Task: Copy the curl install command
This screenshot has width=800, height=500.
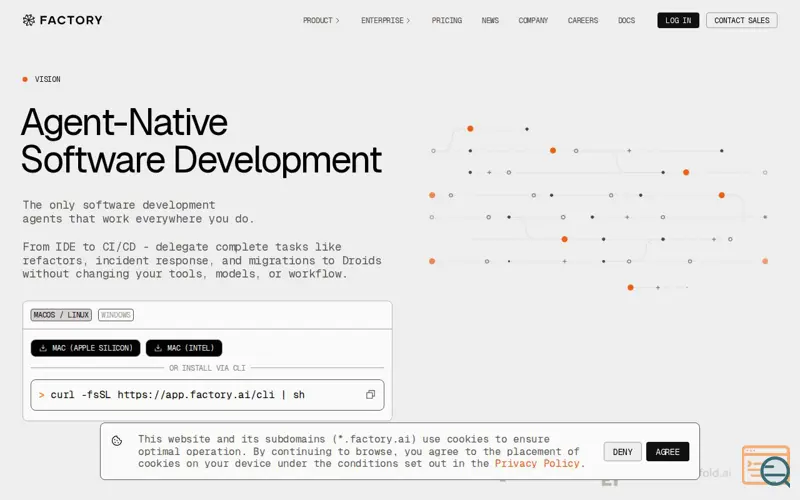Action: 370,394
